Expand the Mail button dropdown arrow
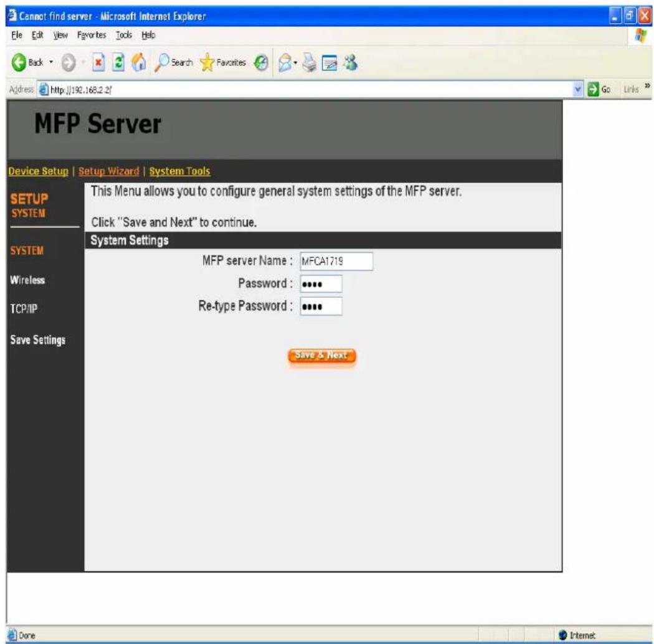Image resolution: width=654 pixels, height=644 pixels. click(295, 63)
